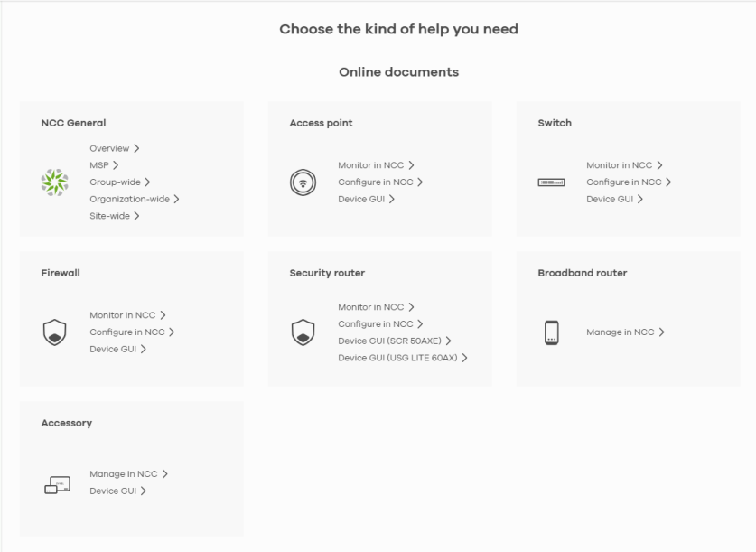Click chevron next to Switch Device GUI
The height and width of the screenshot is (552, 756).
click(639, 199)
